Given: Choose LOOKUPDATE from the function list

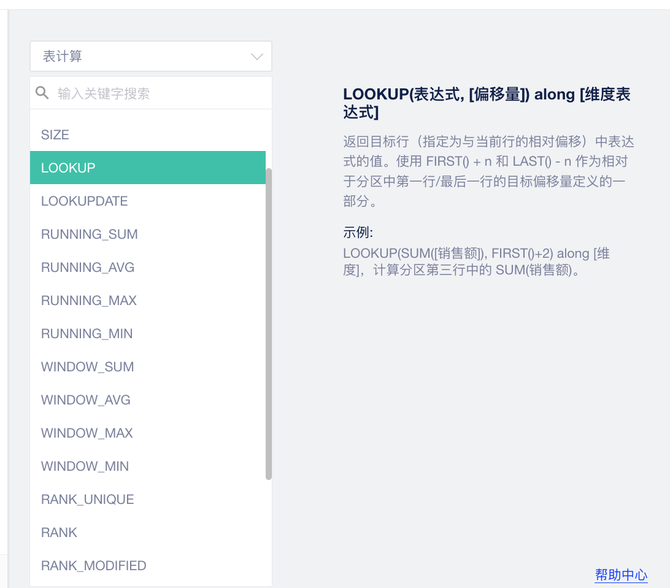Looking at the screenshot, I should point(84,201).
